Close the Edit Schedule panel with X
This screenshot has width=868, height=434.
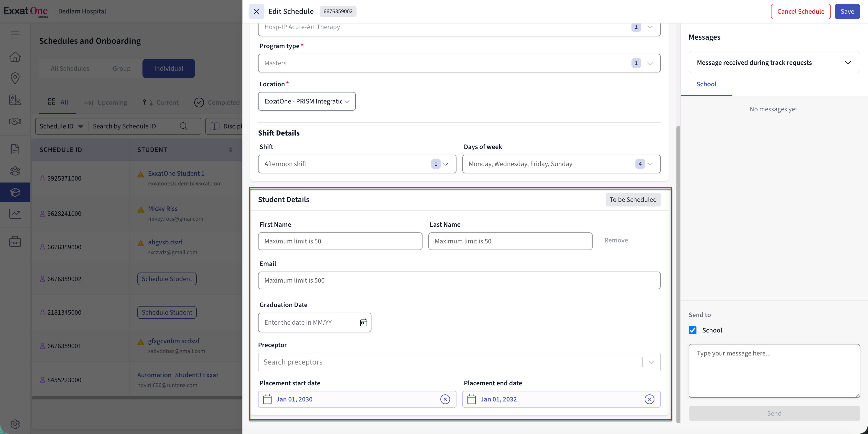point(256,11)
